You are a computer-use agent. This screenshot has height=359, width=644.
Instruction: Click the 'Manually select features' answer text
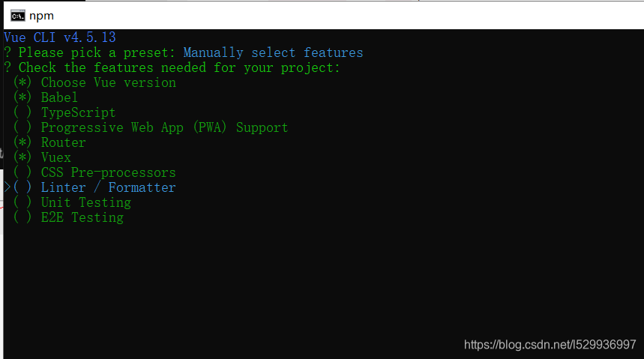point(273,52)
